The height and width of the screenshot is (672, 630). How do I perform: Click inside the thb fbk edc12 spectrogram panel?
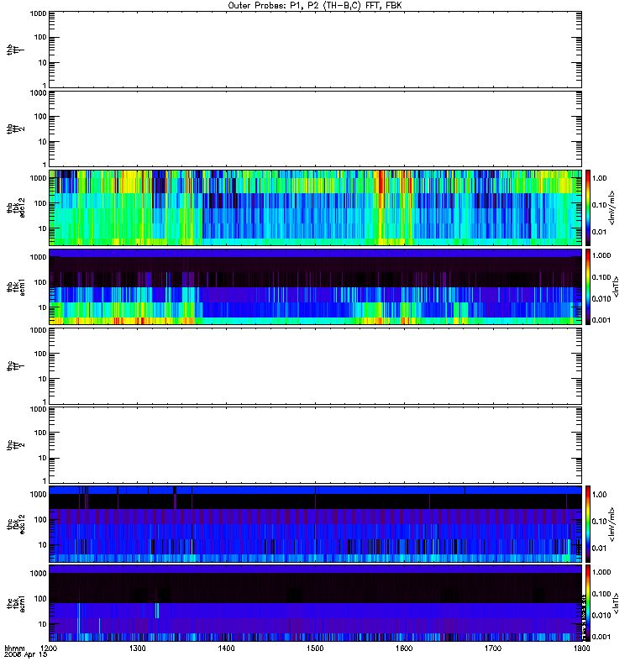315,207
